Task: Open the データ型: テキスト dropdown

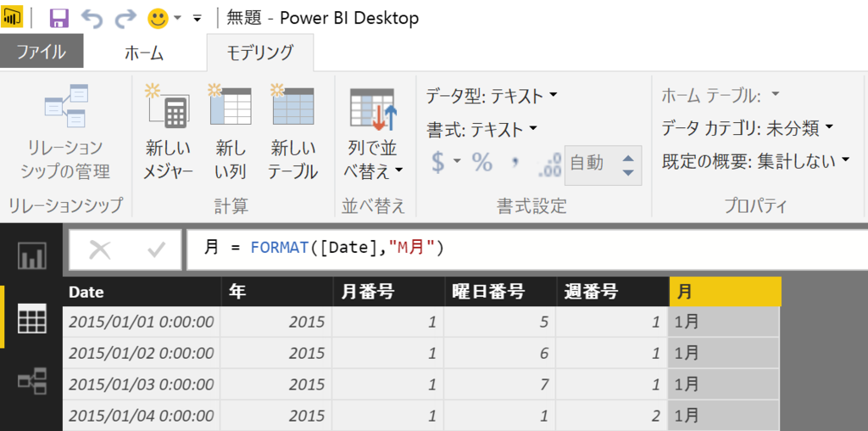Action: click(491, 97)
